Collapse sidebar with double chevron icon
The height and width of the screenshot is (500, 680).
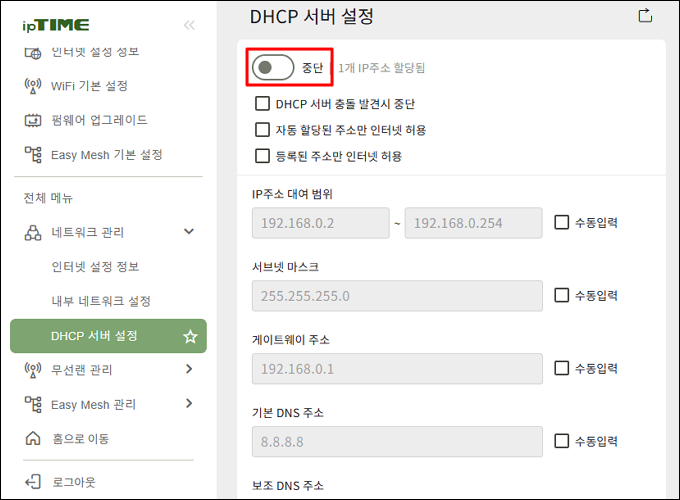point(189,25)
